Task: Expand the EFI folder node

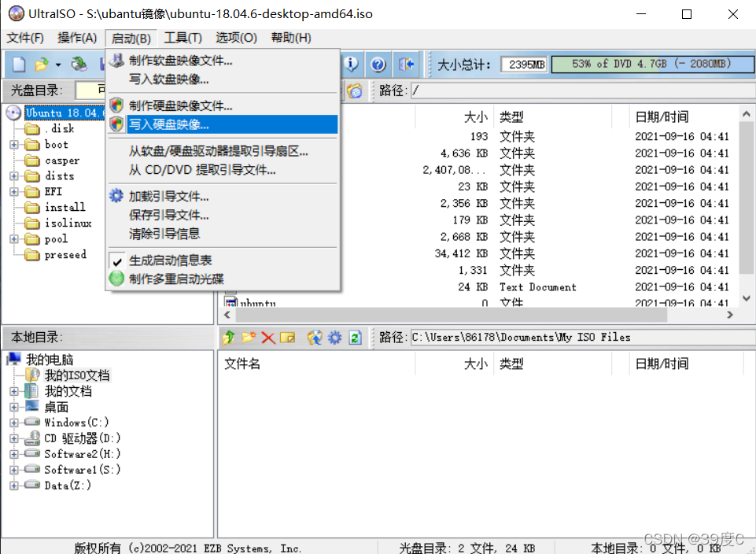Action: click(14, 192)
